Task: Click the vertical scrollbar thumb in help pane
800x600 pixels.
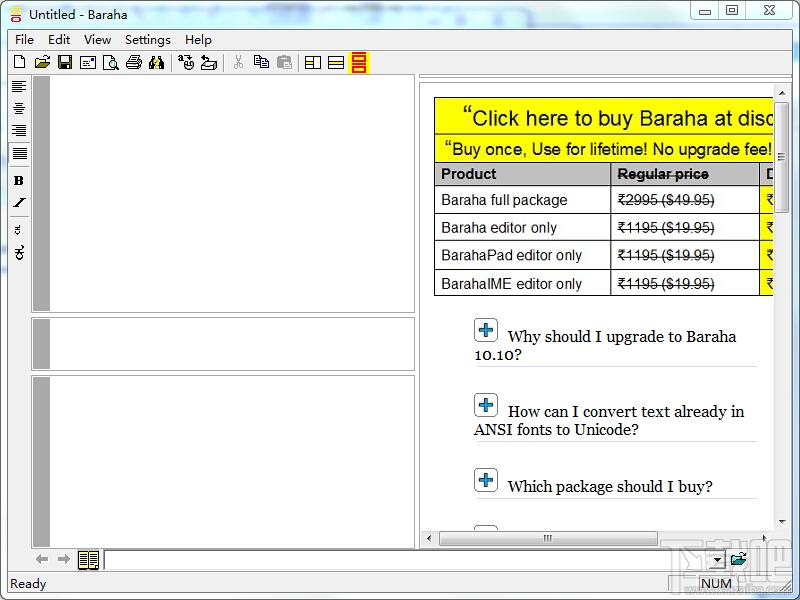Action: click(781, 157)
